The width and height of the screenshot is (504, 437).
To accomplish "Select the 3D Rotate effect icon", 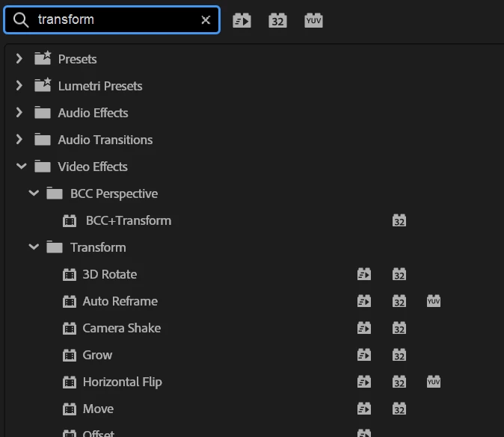I will 70,275.
